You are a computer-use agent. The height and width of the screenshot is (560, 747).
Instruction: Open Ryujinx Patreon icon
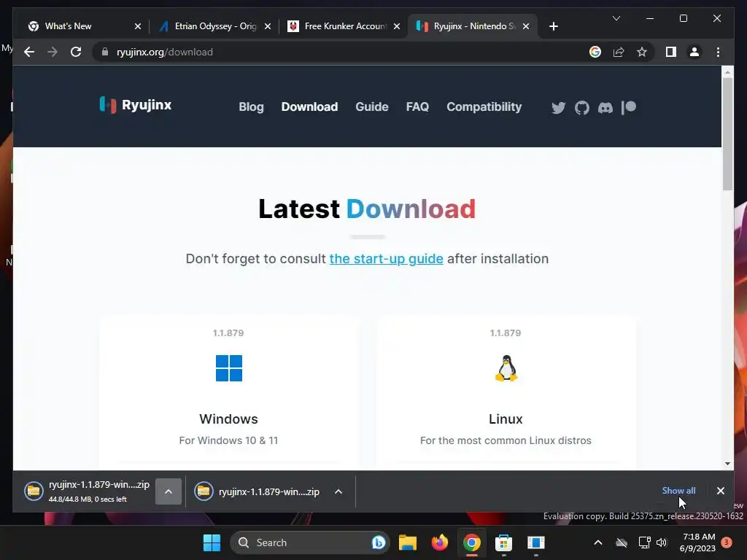click(629, 108)
